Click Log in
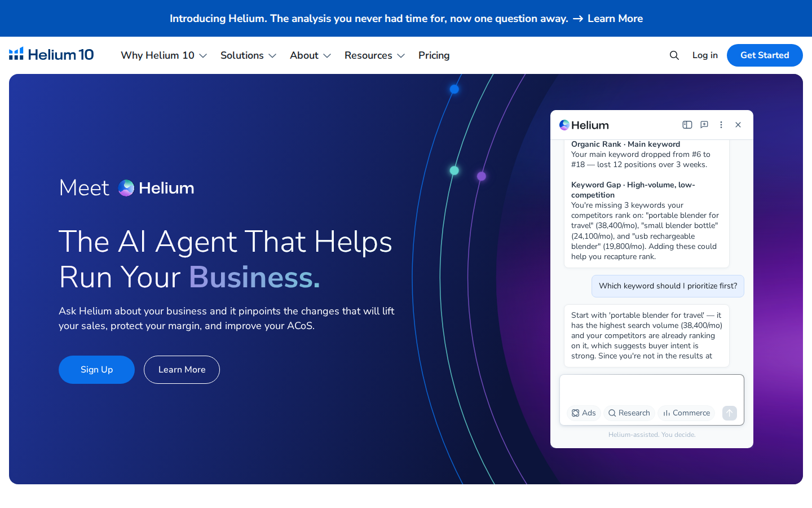The image size is (812, 508). (705, 55)
